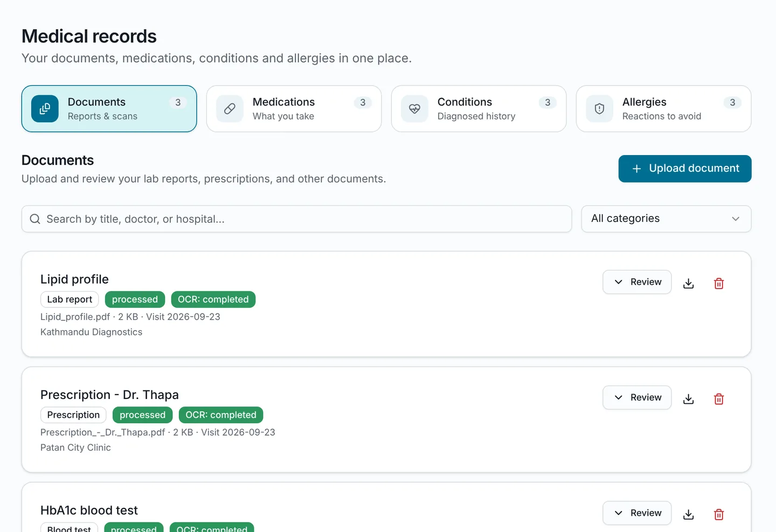Screen dimensions: 776x532
Task: Switch to the Allergies tab
Action: point(663,109)
